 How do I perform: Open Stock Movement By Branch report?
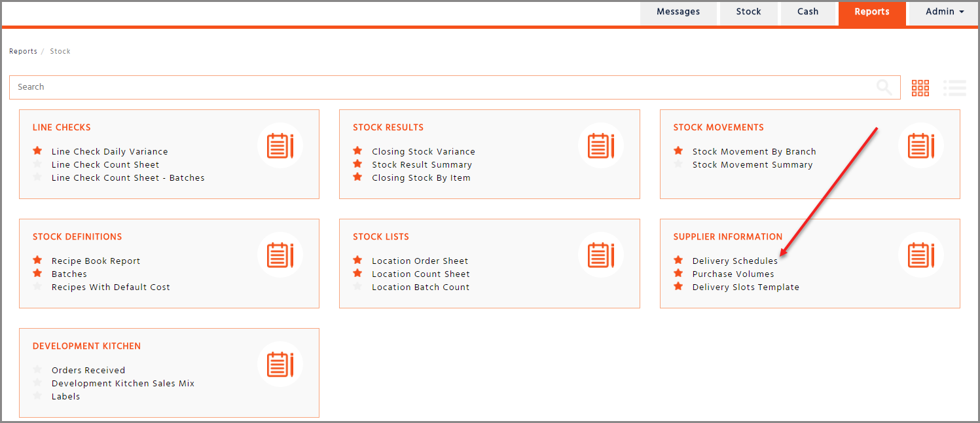point(754,151)
